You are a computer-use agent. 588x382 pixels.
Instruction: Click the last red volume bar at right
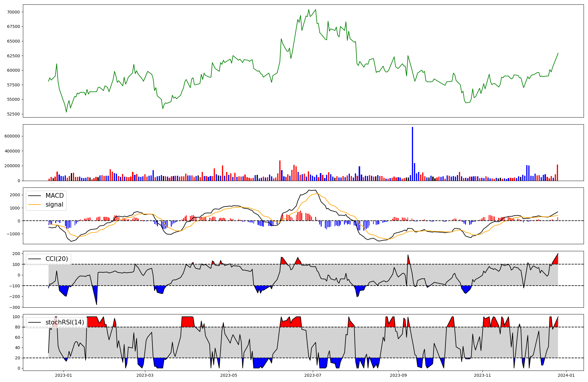tap(557, 173)
